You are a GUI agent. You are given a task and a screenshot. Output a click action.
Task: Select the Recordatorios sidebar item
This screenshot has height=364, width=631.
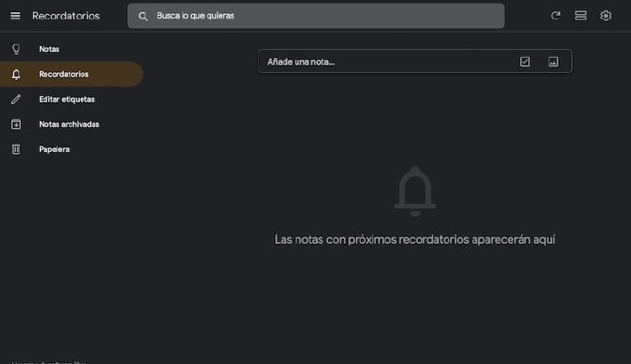(x=64, y=74)
